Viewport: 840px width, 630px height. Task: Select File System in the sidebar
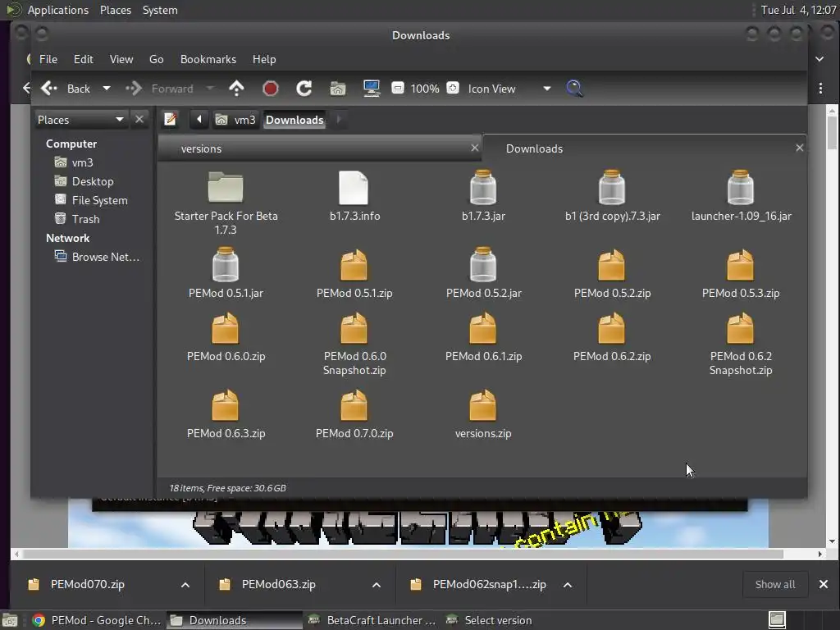[x=99, y=200]
